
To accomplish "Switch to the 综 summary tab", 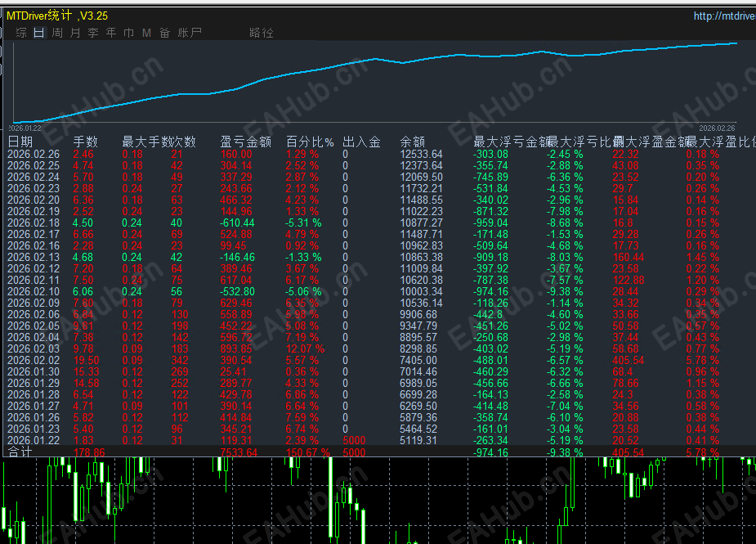I will tap(21, 33).
